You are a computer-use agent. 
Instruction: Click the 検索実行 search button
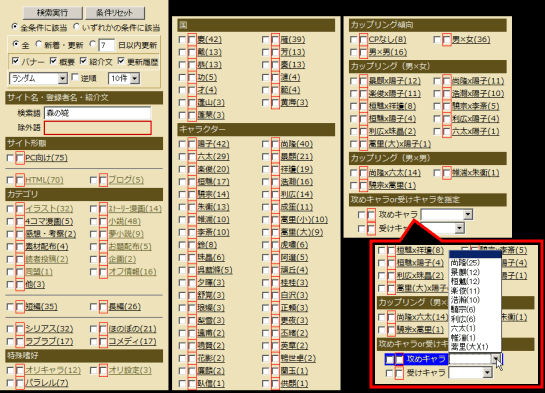click(52, 13)
